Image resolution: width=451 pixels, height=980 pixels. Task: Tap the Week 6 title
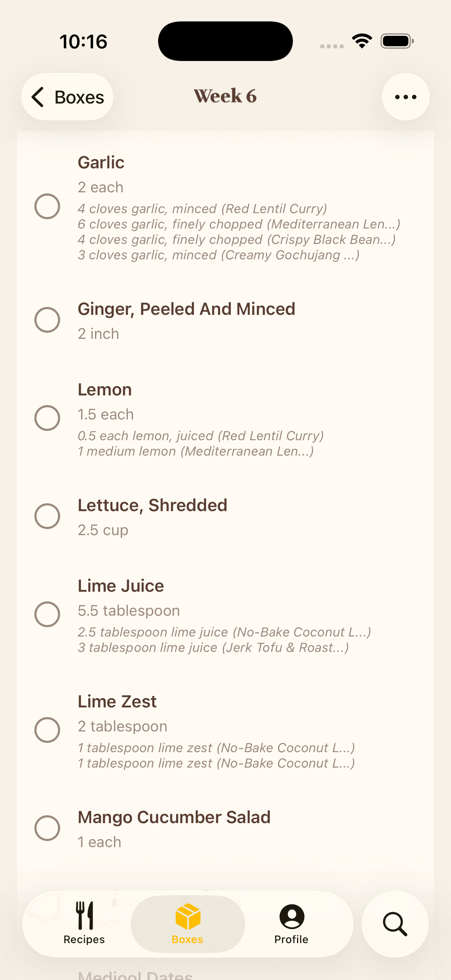[225, 96]
